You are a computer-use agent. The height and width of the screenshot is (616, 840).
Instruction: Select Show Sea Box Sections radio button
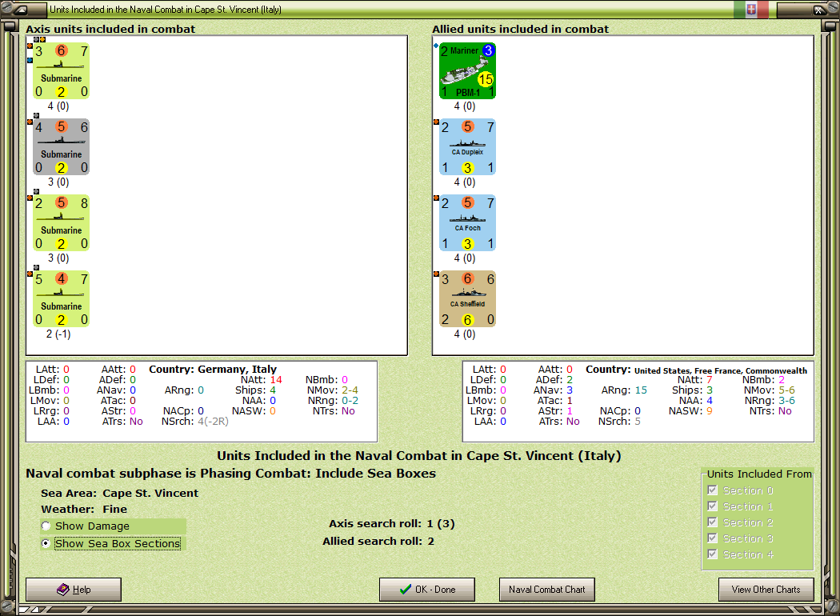point(46,543)
